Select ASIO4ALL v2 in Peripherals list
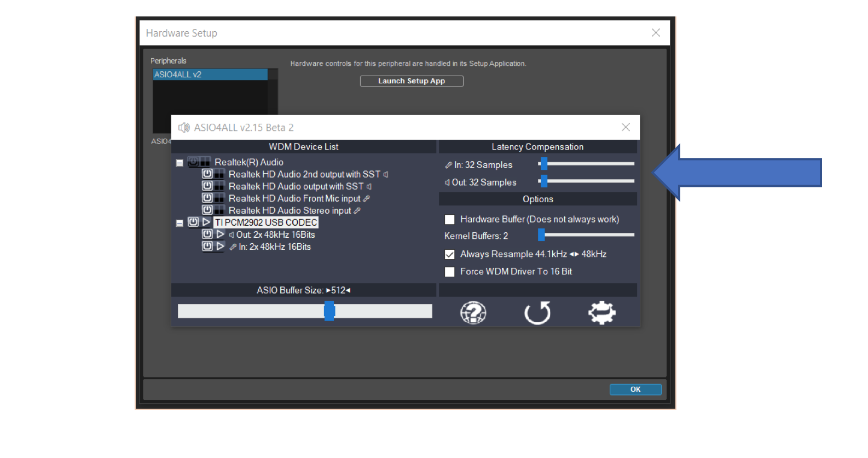868x458 pixels. pos(210,75)
